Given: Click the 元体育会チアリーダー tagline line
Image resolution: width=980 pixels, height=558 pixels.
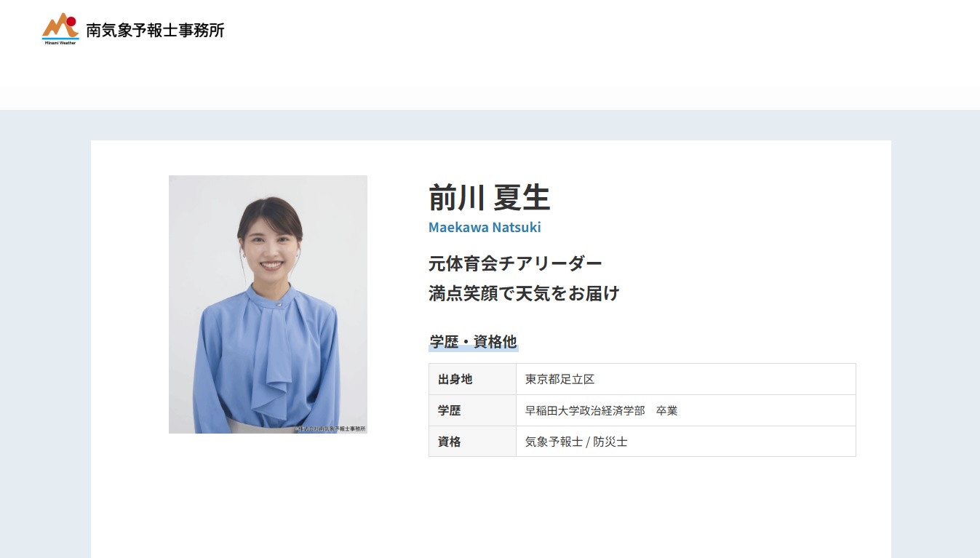Looking at the screenshot, I should (x=515, y=263).
